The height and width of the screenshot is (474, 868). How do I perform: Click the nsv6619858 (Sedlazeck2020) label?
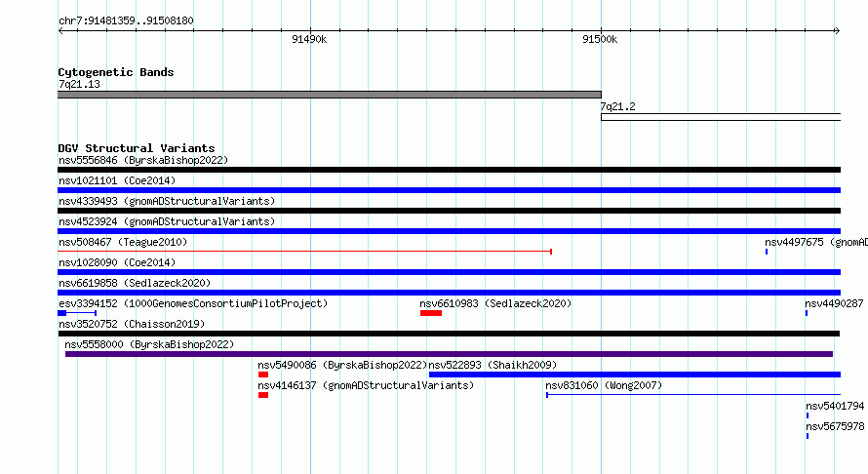tap(135, 283)
